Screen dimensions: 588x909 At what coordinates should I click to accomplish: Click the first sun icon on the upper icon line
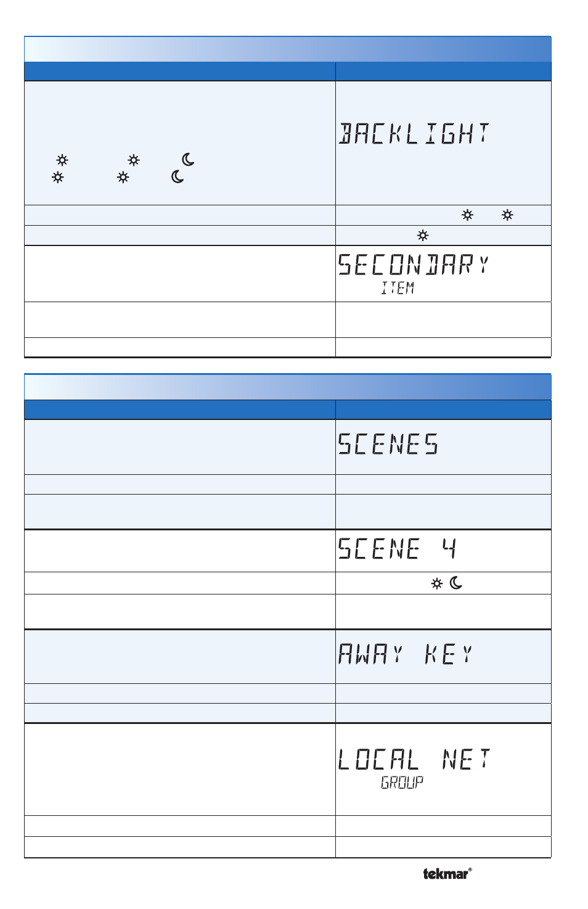62,160
